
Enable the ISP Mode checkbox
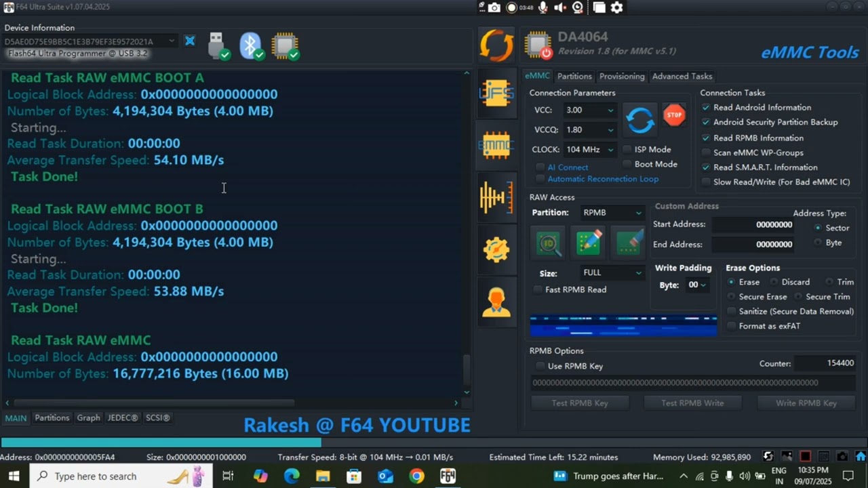(627, 150)
